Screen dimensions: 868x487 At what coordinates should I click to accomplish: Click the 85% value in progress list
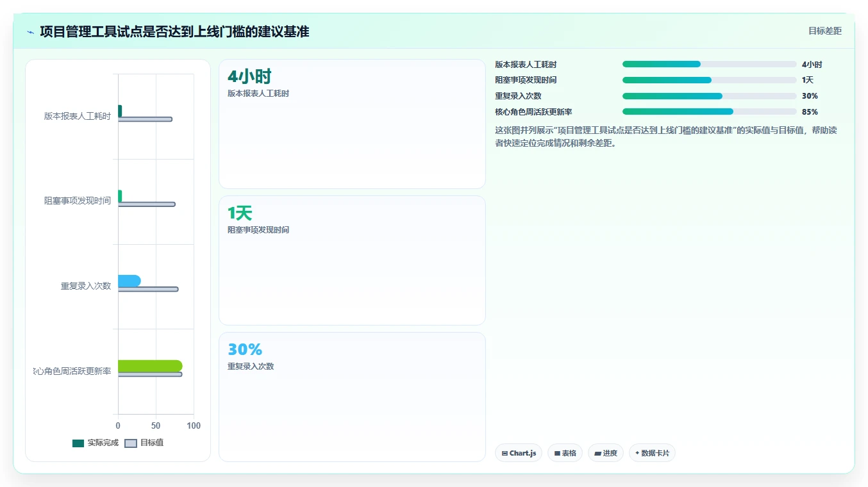(x=810, y=112)
